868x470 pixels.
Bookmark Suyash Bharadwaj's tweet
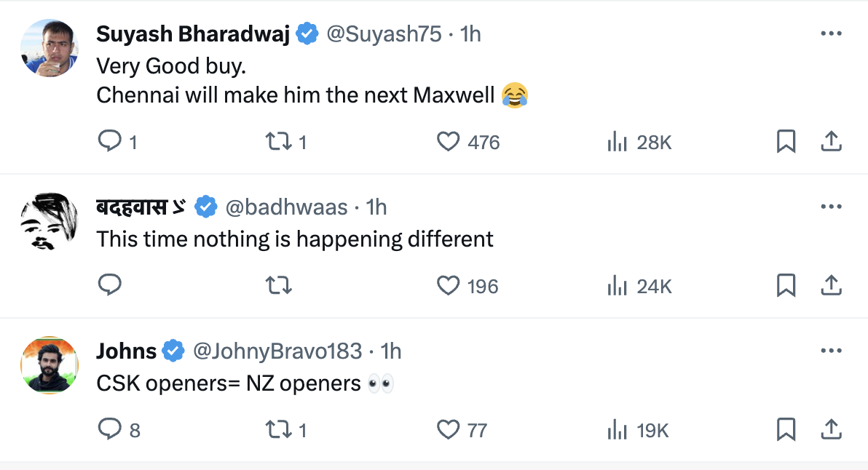(x=786, y=141)
